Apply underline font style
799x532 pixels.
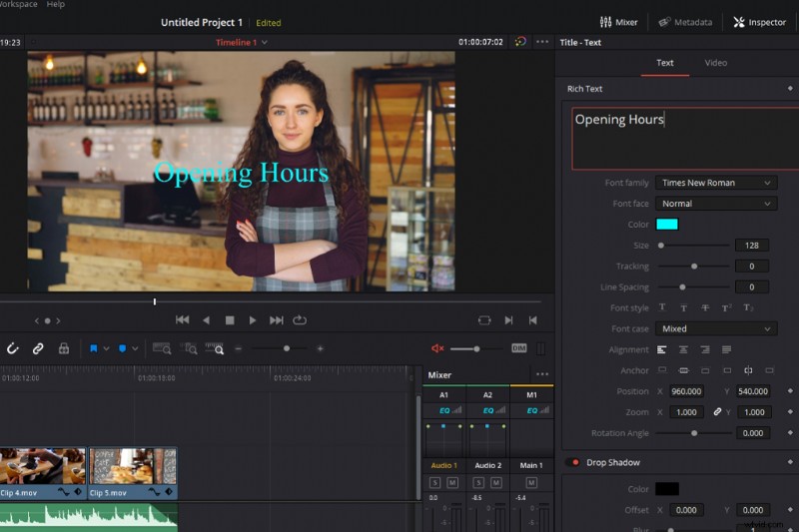(x=662, y=307)
